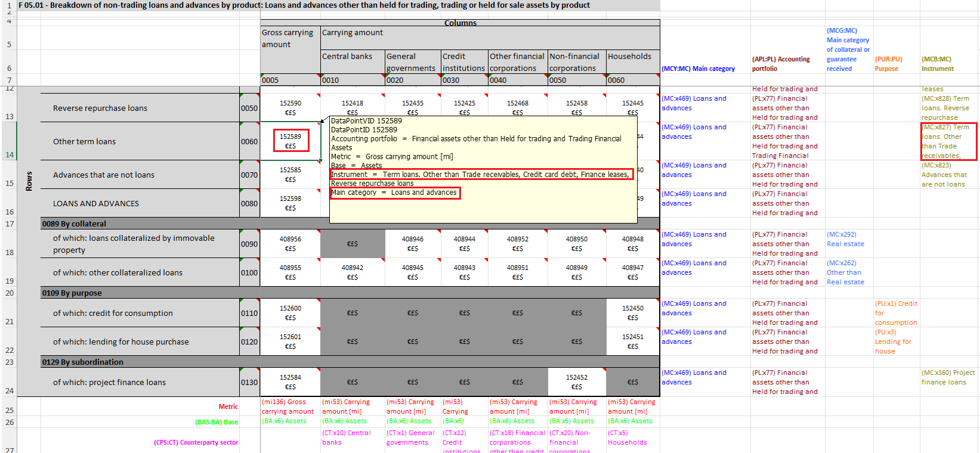This screenshot has width=980, height=453.
Task: Click '(PU:x1) Credit for consumption' annotation
Action: pyautogui.click(x=896, y=313)
